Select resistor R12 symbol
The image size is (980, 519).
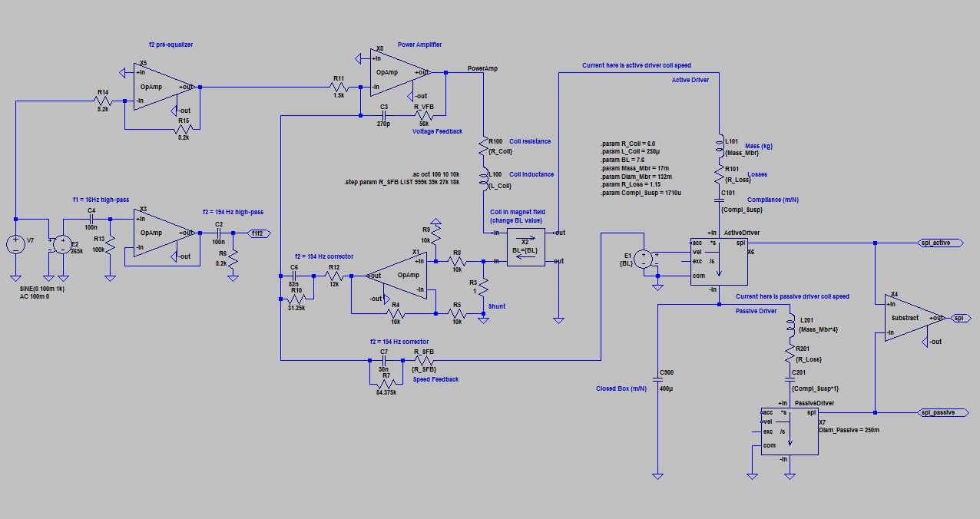(333, 276)
